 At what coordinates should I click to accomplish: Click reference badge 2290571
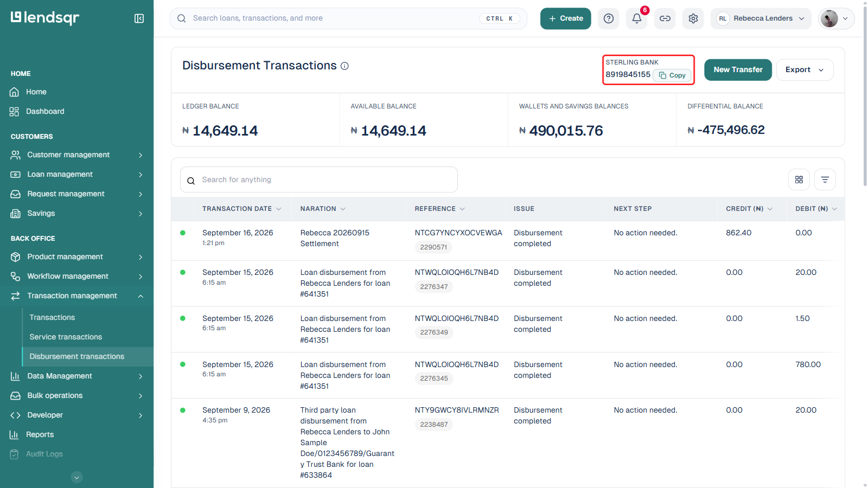pyautogui.click(x=433, y=247)
